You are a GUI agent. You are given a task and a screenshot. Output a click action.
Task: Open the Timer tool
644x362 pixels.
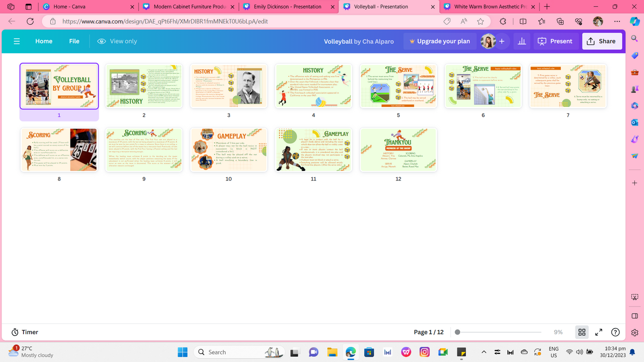tap(24, 332)
